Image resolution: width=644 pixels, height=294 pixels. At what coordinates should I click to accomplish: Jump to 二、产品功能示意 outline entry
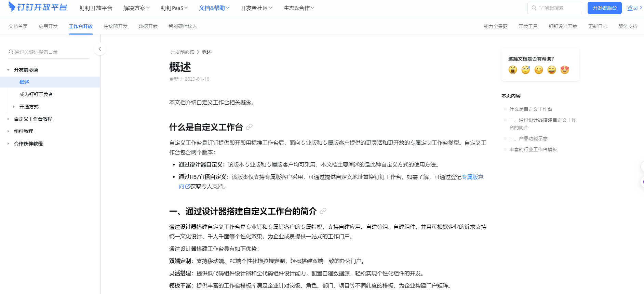pyautogui.click(x=528, y=138)
